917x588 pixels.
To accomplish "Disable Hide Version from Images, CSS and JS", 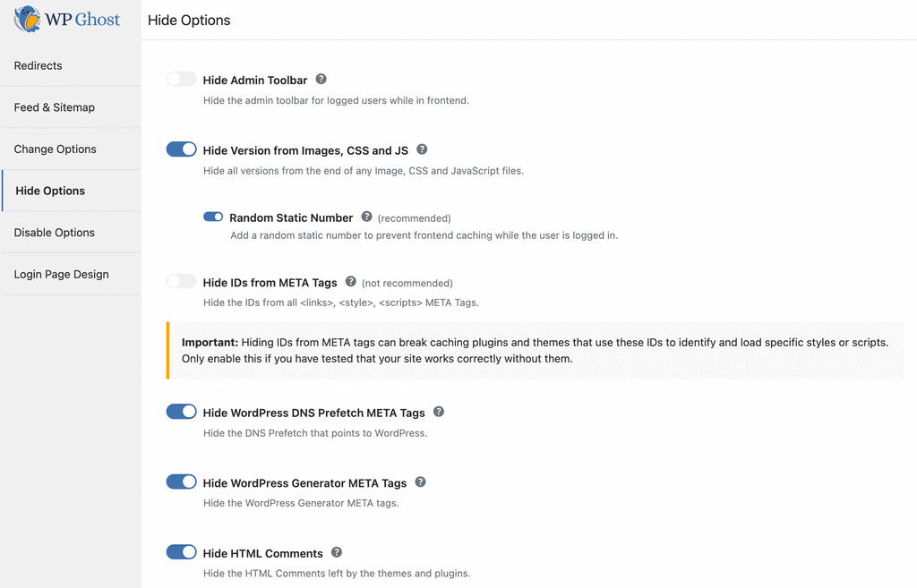I will click(x=181, y=149).
